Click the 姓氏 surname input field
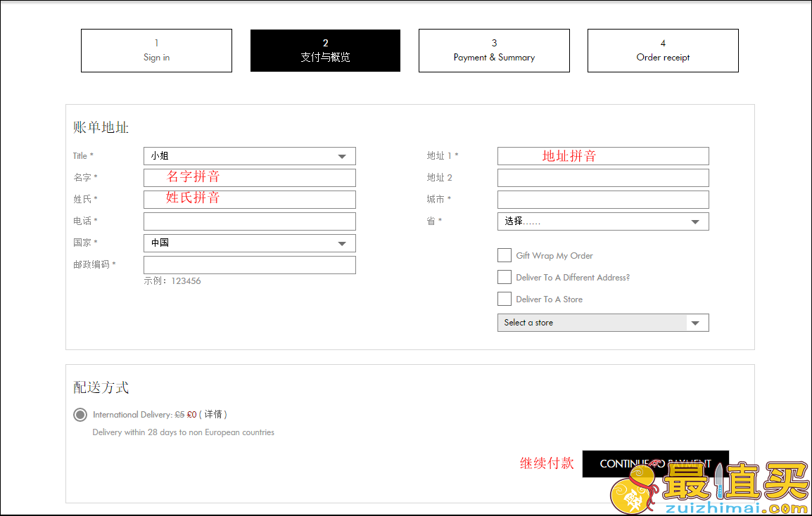The image size is (812, 516). click(x=250, y=199)
